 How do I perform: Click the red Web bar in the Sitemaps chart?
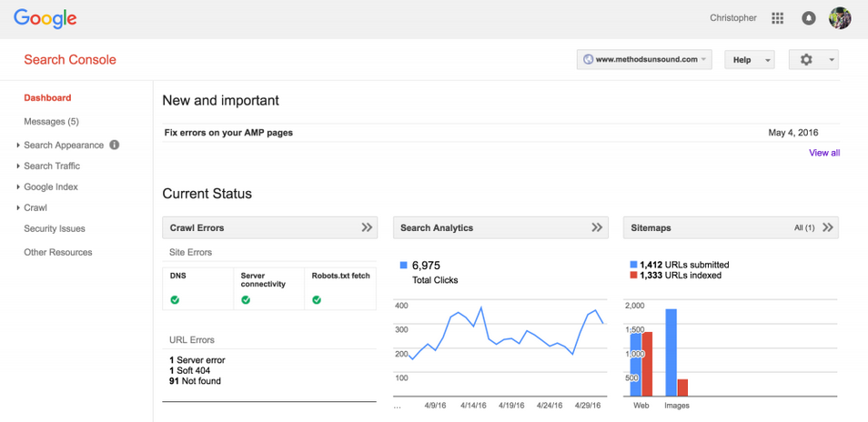coord(647,364)
